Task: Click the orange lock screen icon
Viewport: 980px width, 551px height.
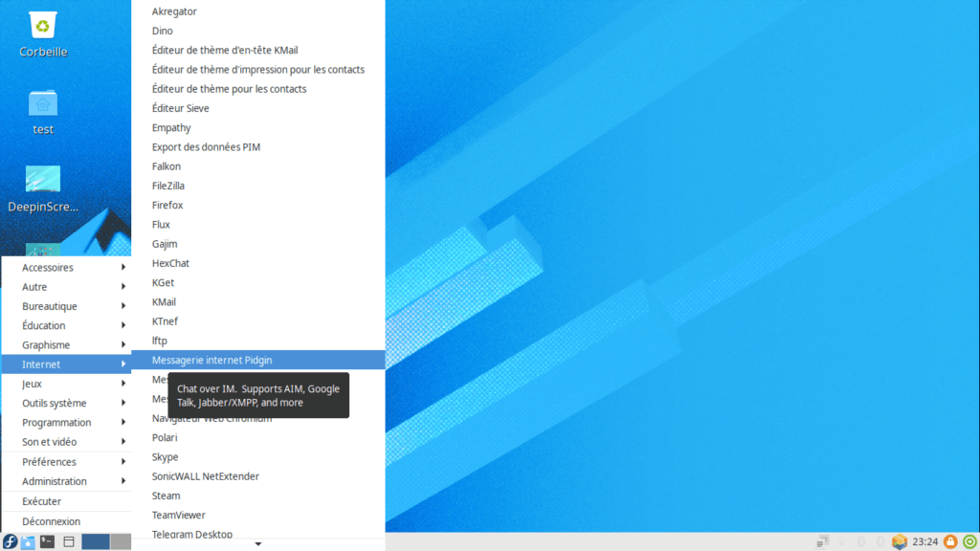Action: 950,541
